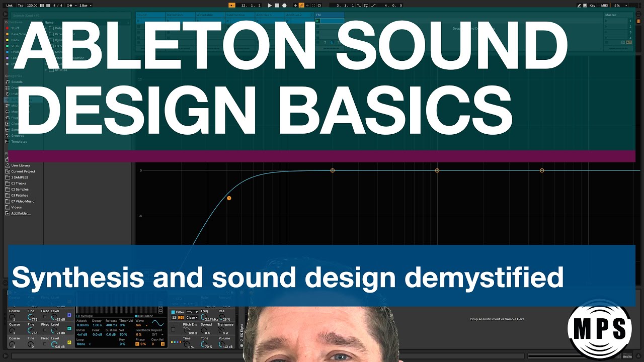
Task: Click Add Folder... link in browser
Action: 21,214
